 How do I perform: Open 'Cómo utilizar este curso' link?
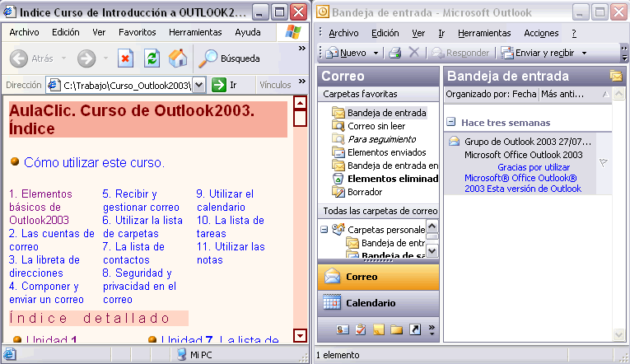click(94, 162)
